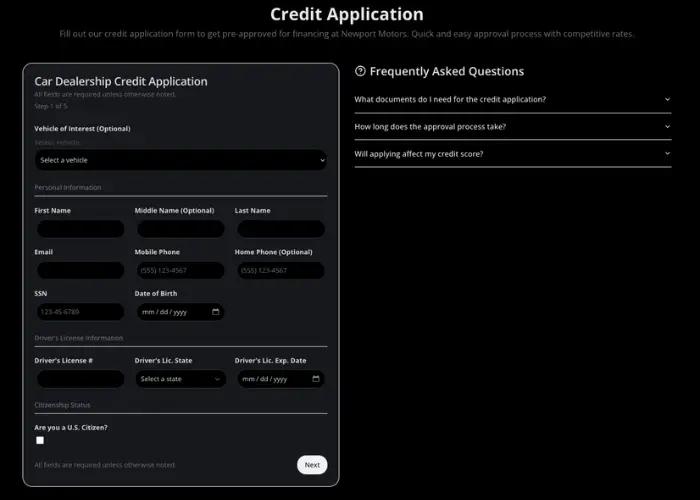The image size is (700, 500).
Task: Click the SSN input field
Action: pos(80,312)
